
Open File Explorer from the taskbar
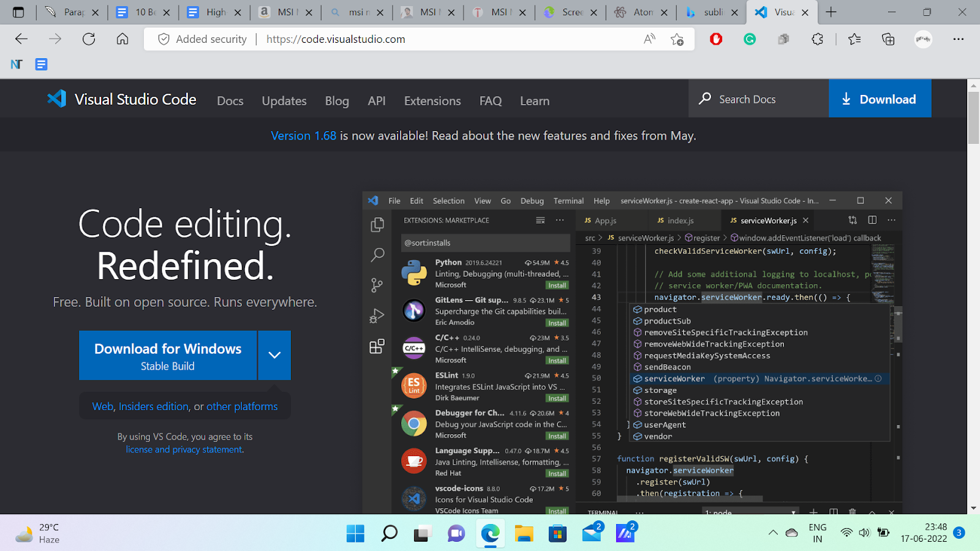click(x=524, y=533)
